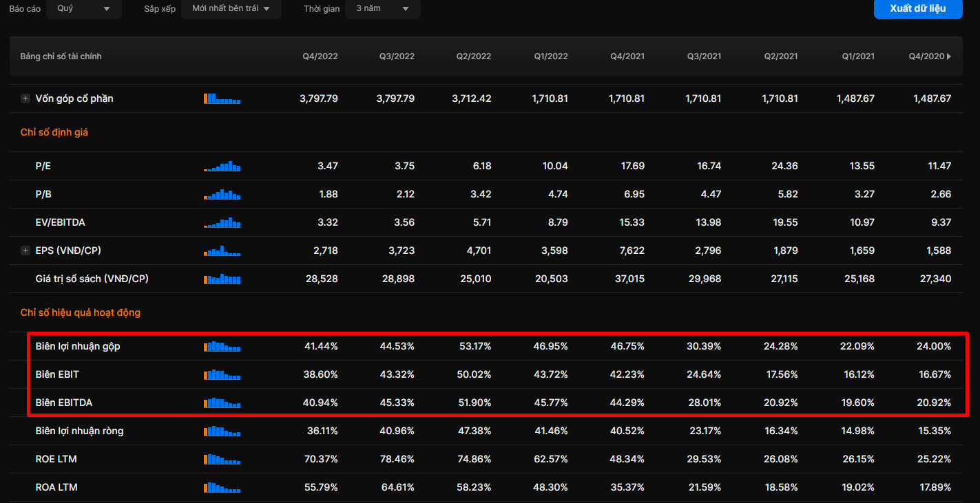The height and width of the screenshot is (503, 980).
Task: Open the Biên lợi nhuận gộp sparkline chart
Action: tap(222, 346)
